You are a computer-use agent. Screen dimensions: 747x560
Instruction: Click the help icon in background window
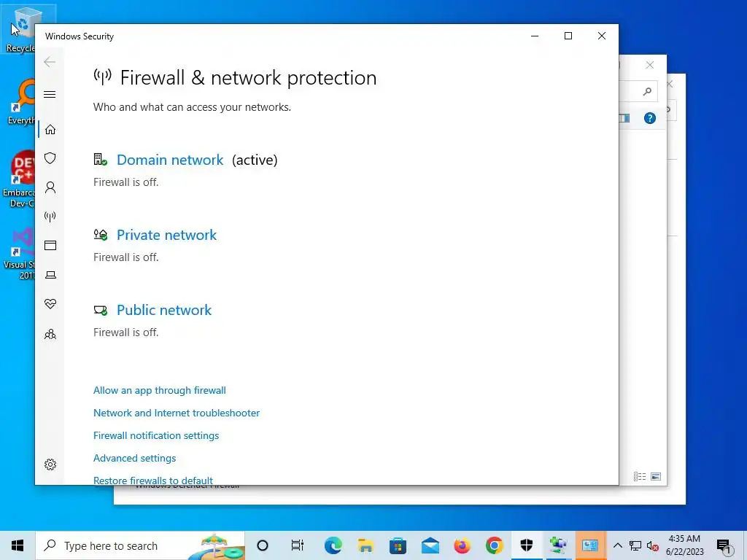point(650,118)
